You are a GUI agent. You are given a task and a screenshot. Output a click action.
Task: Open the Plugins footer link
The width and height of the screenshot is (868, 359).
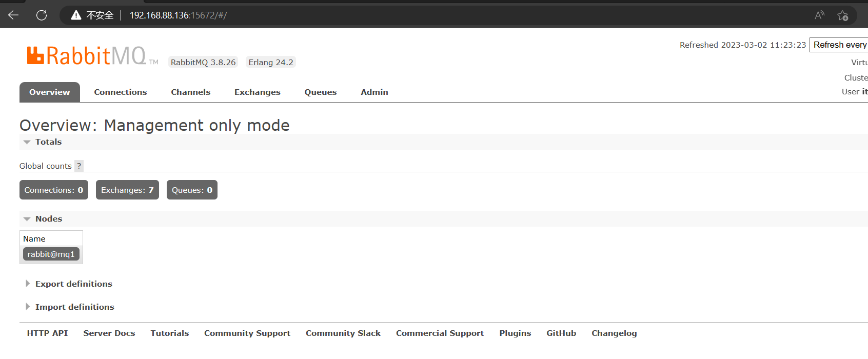[x=515, y=333]
